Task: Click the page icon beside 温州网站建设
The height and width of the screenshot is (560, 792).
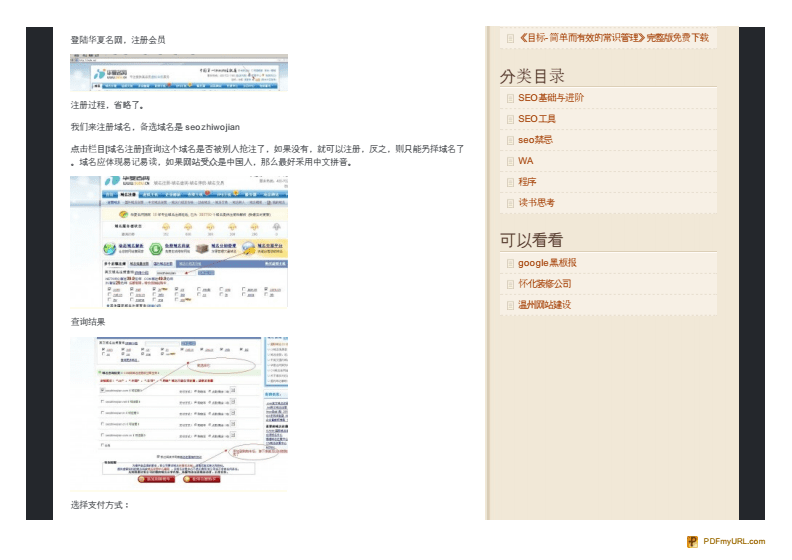Action: pos(510,306)
